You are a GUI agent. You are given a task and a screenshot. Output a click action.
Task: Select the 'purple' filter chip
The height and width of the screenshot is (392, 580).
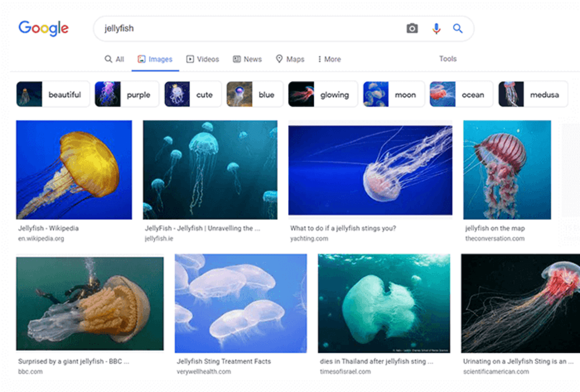click(x=127, y=94)
